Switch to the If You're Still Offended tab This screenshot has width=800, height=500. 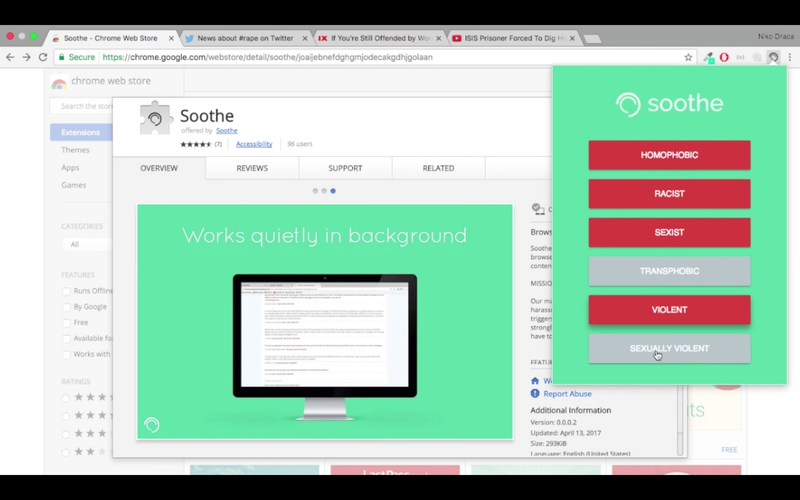[380, 38]
